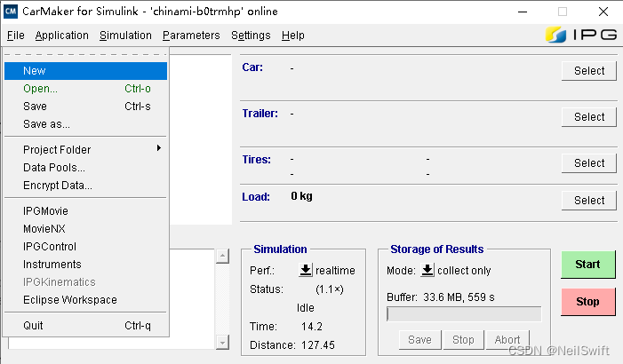Image resolution: width=623 pixels, height=364 pixels.
Task: Open IPGControl from the File menu
Action: (x=85, y=247)
